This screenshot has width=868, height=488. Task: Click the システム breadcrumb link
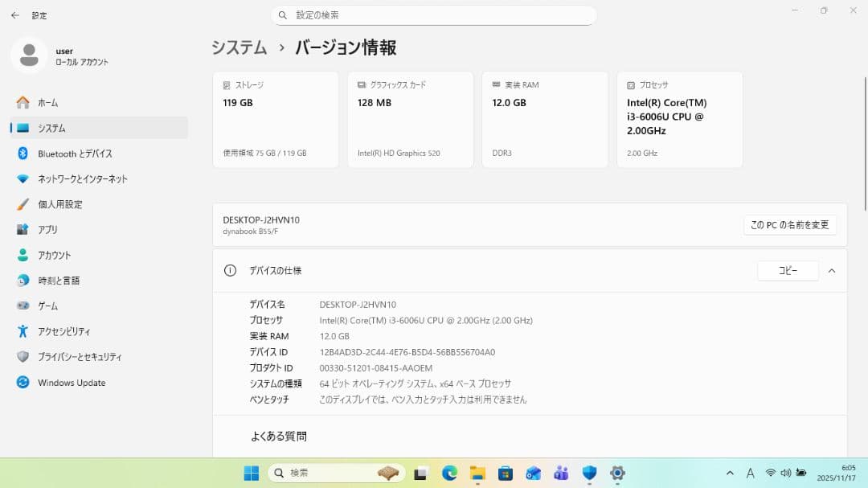[x=240, y=47]
